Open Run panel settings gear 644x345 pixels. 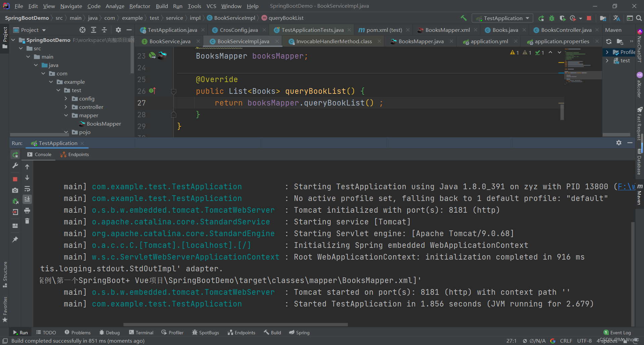(619, 143)
